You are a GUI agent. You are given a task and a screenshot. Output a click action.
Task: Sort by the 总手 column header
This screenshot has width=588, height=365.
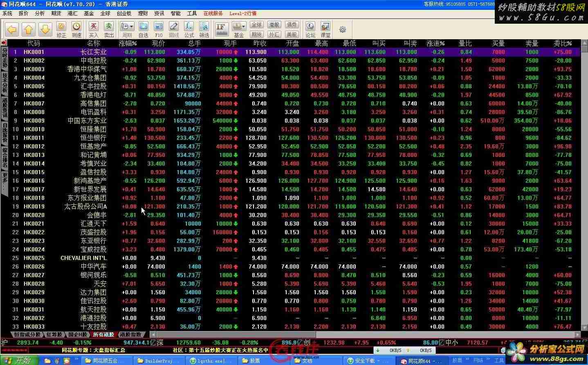(x=194, y=43)
